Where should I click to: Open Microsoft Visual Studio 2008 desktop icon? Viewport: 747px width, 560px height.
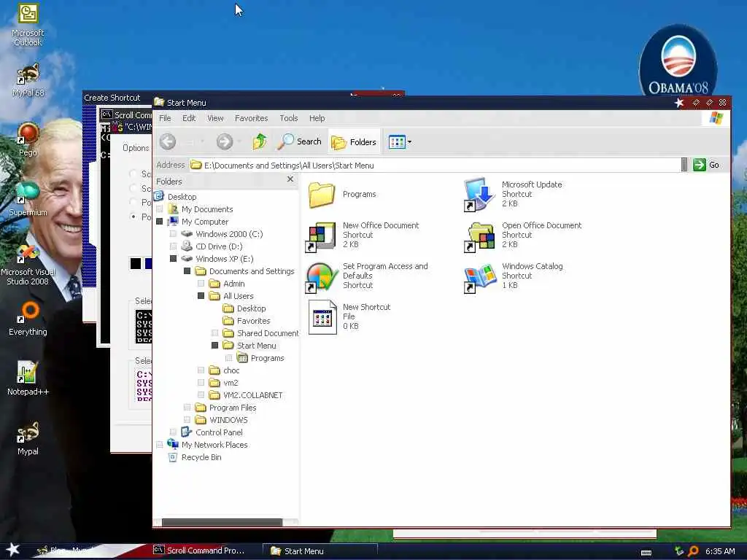tap(28, 264)
